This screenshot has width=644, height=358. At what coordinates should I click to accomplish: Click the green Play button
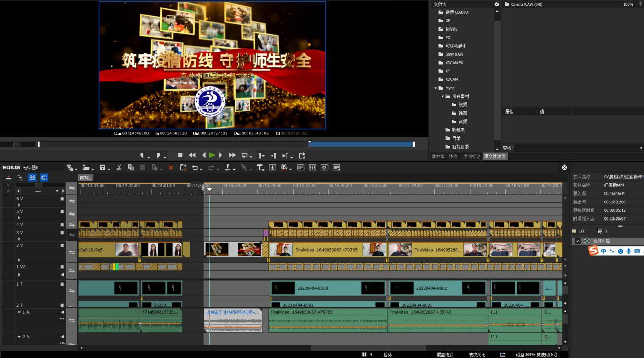pyautogui.click(x=212, y=155)
